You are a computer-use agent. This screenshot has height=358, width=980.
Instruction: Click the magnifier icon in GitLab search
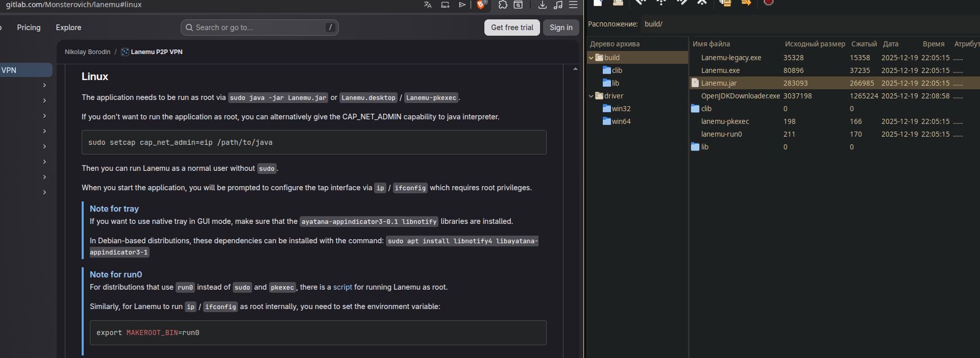click(x=189, y=28)
